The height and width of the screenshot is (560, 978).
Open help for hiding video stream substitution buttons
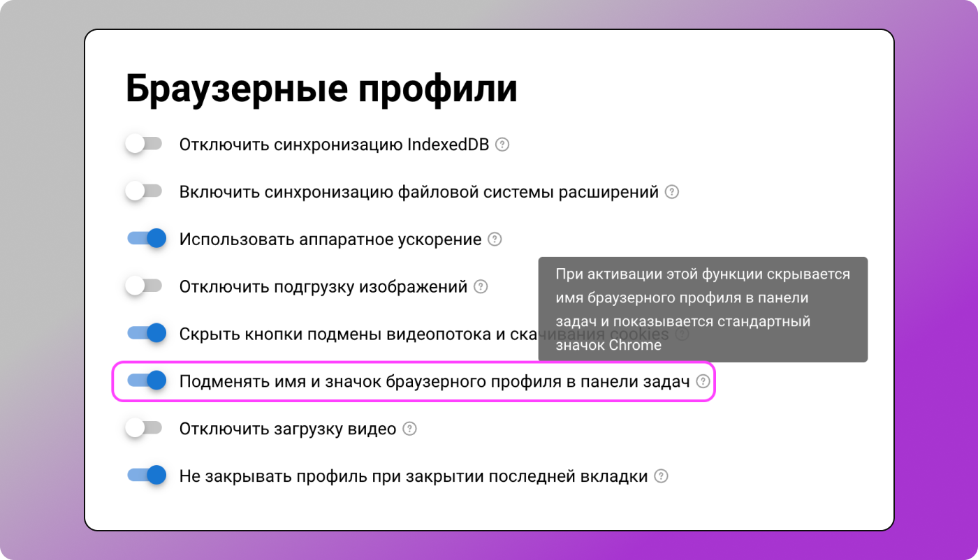tap(683, 334)
